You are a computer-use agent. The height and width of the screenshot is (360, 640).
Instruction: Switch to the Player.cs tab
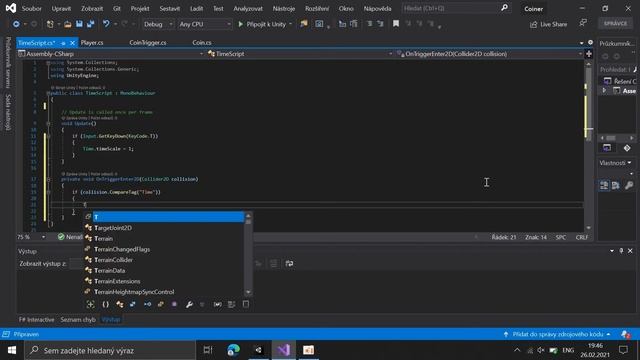tap(92, 42)
